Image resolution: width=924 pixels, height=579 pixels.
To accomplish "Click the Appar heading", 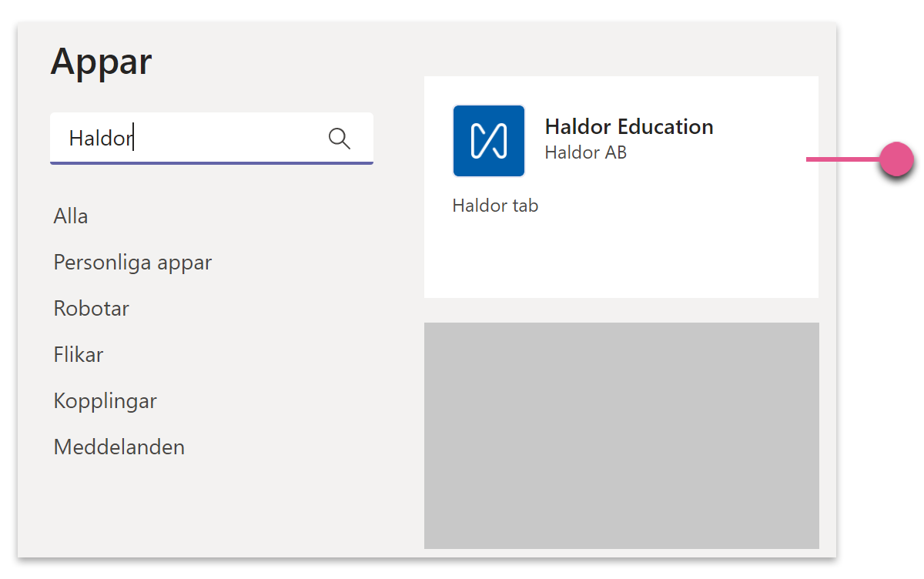I will pos(102,62).
